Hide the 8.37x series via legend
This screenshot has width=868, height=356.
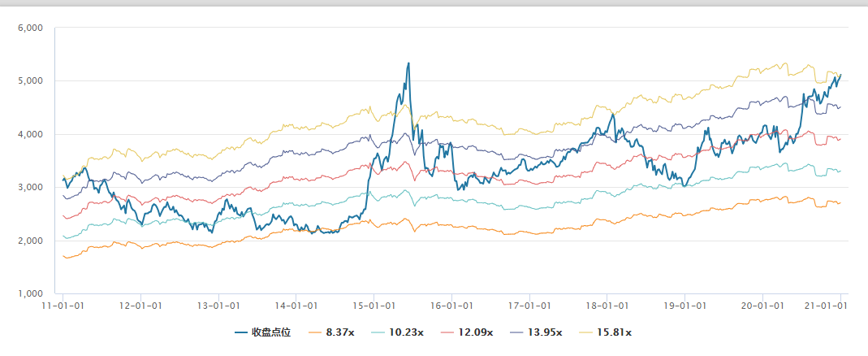(338, 333)
